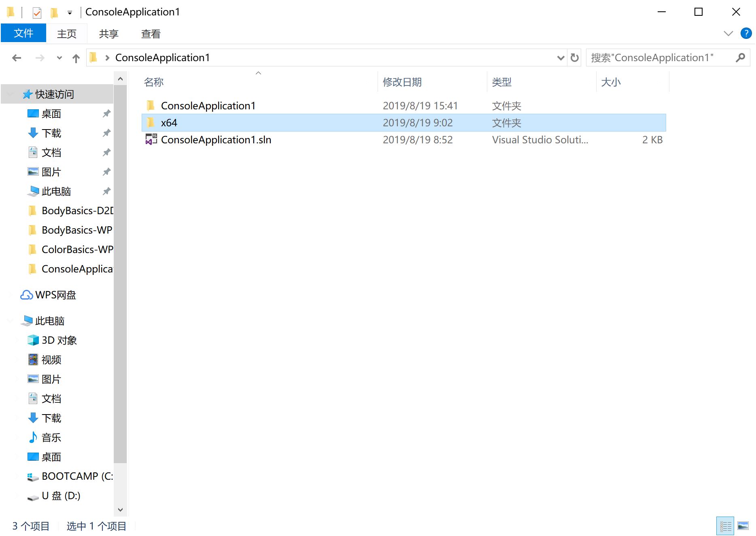
Task: Select the x64 folder row
Action: pos(403,123)
